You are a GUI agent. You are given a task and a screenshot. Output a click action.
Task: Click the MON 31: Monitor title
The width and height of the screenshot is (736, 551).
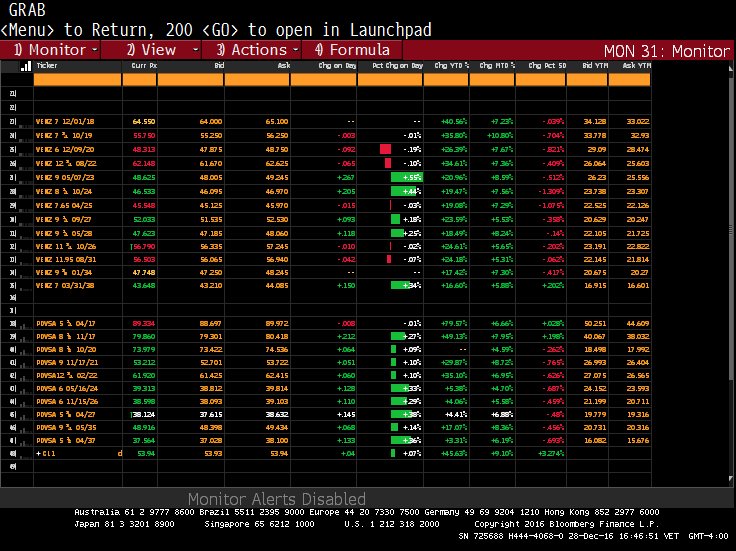(x=667, y=51)
